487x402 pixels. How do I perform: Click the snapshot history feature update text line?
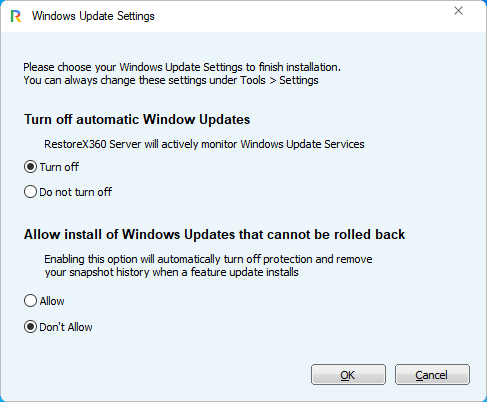[171, 272]
